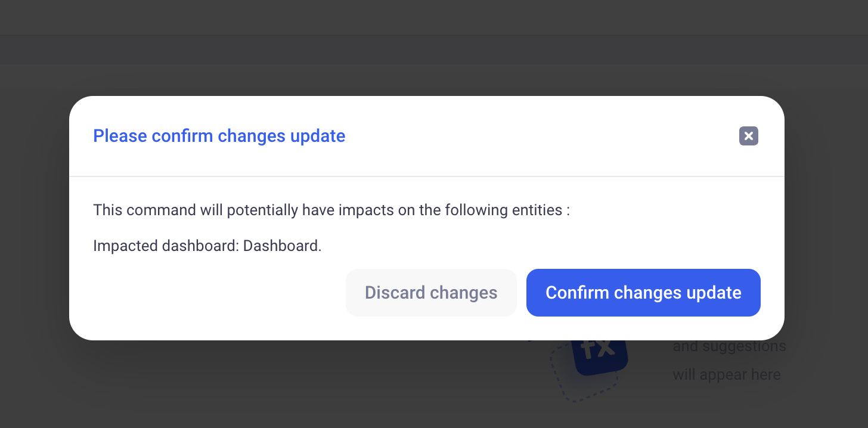868x428 pixels.
Task: Close the confirmation dialog with X icon
Action: [x=749, y=136]
